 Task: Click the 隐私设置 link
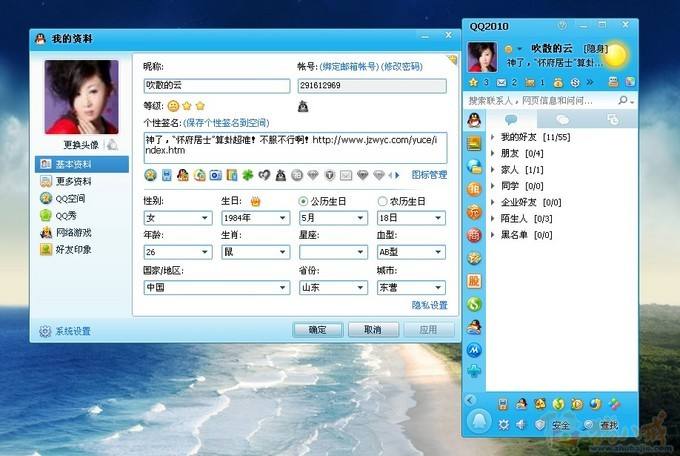[x=429, y=305]
